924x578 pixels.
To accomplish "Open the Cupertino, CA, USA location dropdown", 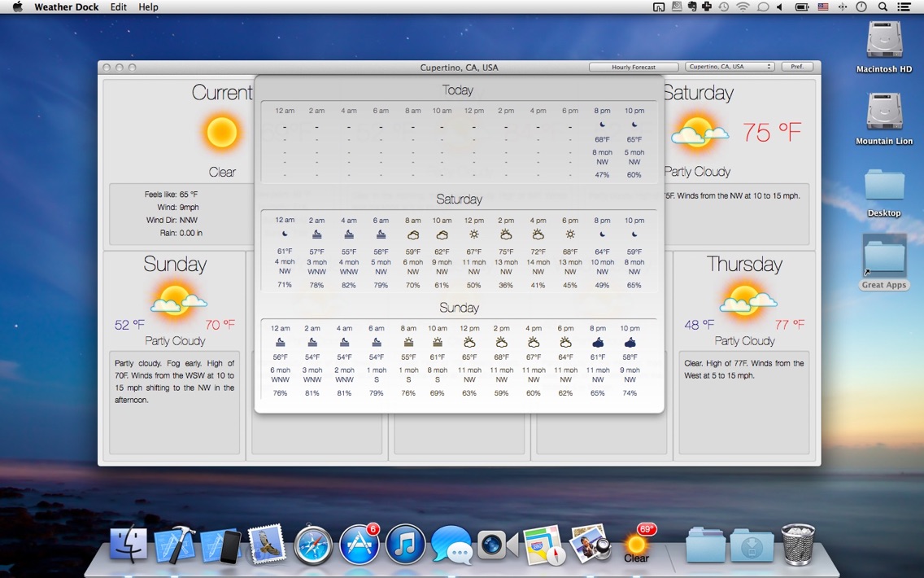I will click(x=730, y=67).
